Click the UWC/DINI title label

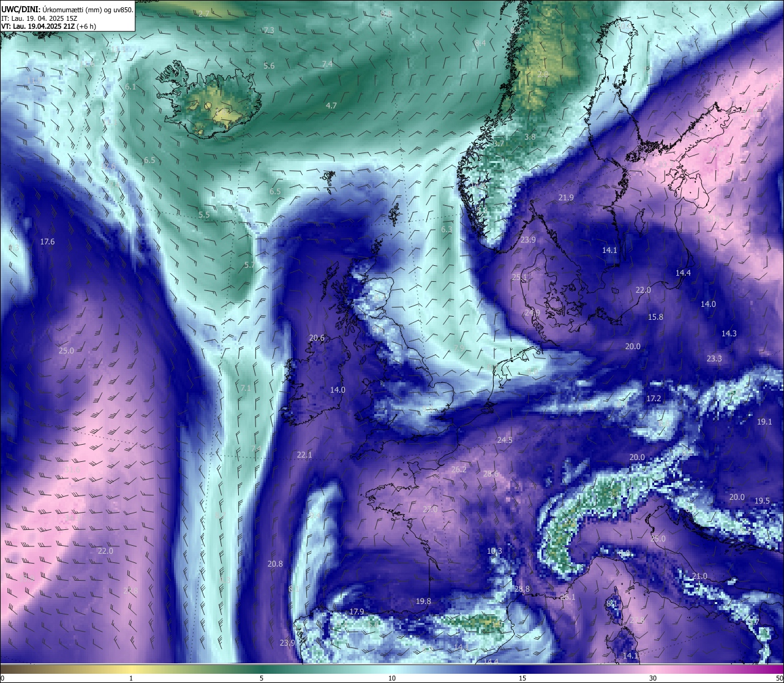pyautogui.click(x=20, y=10)
